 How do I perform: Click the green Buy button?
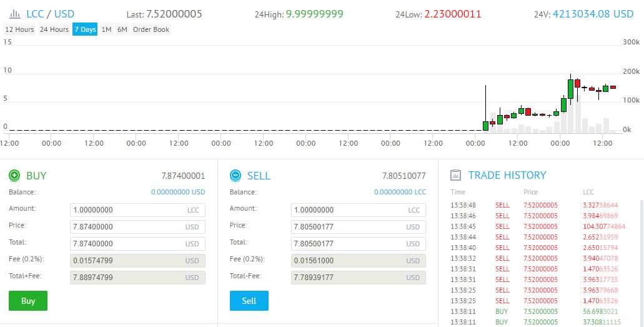click(x=28, y=301)
